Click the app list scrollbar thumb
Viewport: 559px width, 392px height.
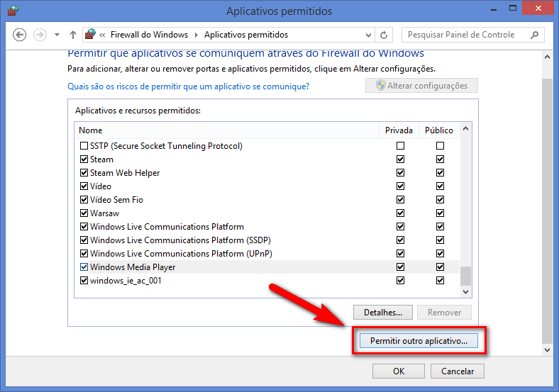(465, 276)
